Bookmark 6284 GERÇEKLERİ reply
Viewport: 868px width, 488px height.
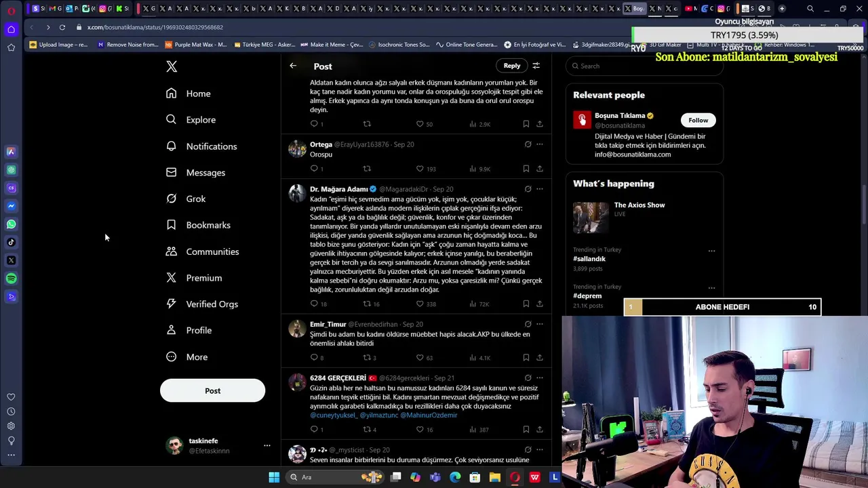coord(526,429)
